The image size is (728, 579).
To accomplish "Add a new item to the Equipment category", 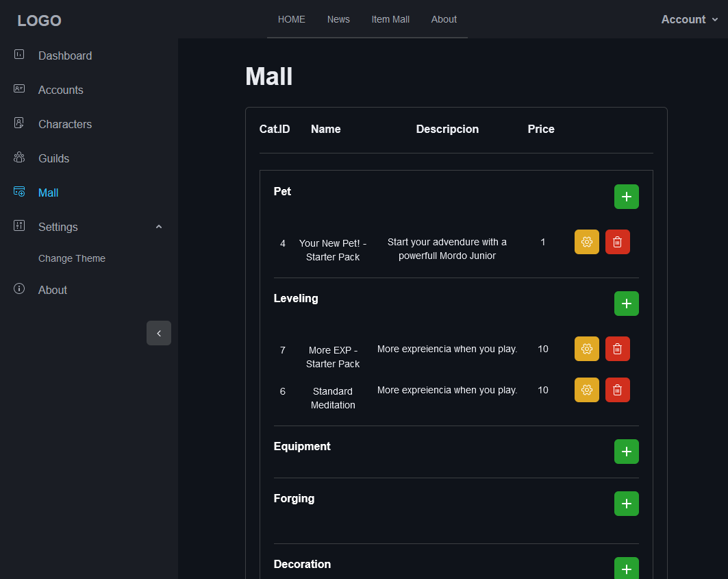I will tap(626, 451).
